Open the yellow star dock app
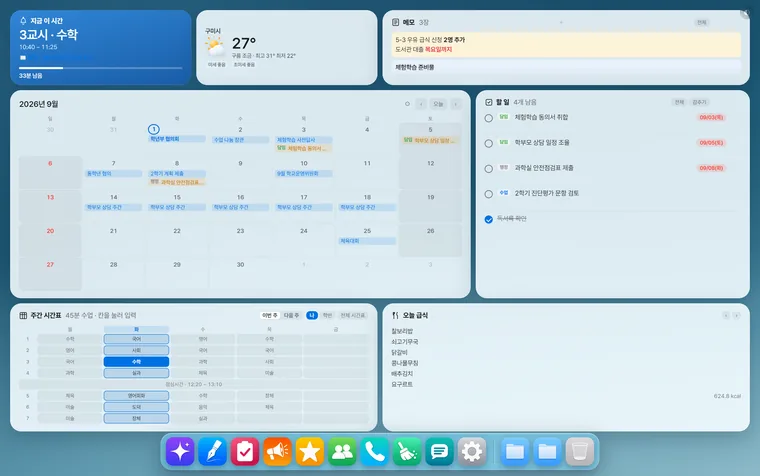 pyautogui.click(x=310, y=452)
